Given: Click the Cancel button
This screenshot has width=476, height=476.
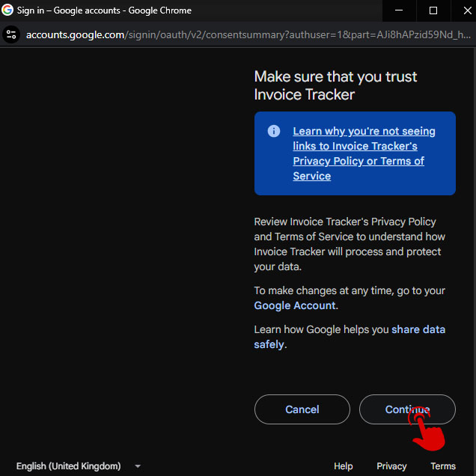Looking at the screenshot, I should point(302,409).
